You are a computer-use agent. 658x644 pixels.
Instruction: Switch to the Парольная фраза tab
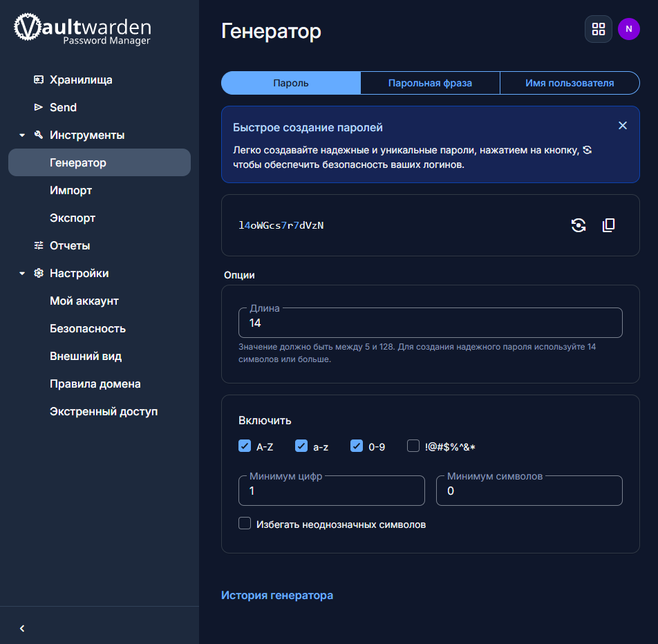430,83
